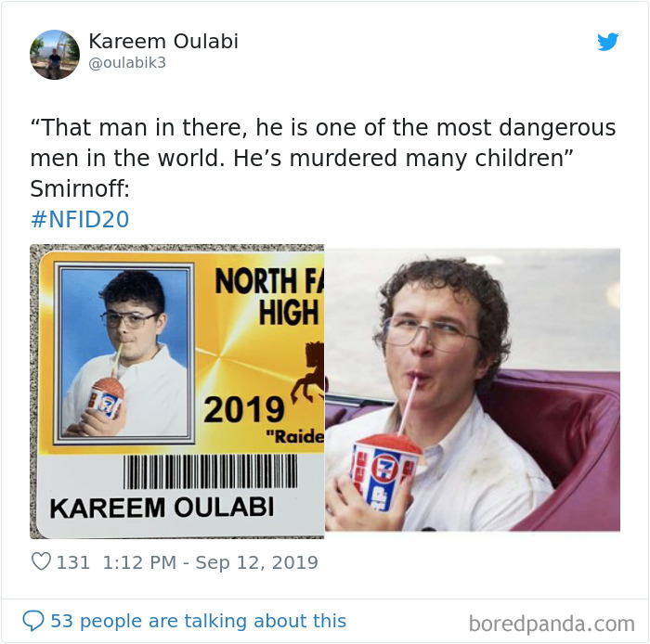Click the NORTH HIGH school title on card
This screenshot has height=644, width=650.
[269, 297]
